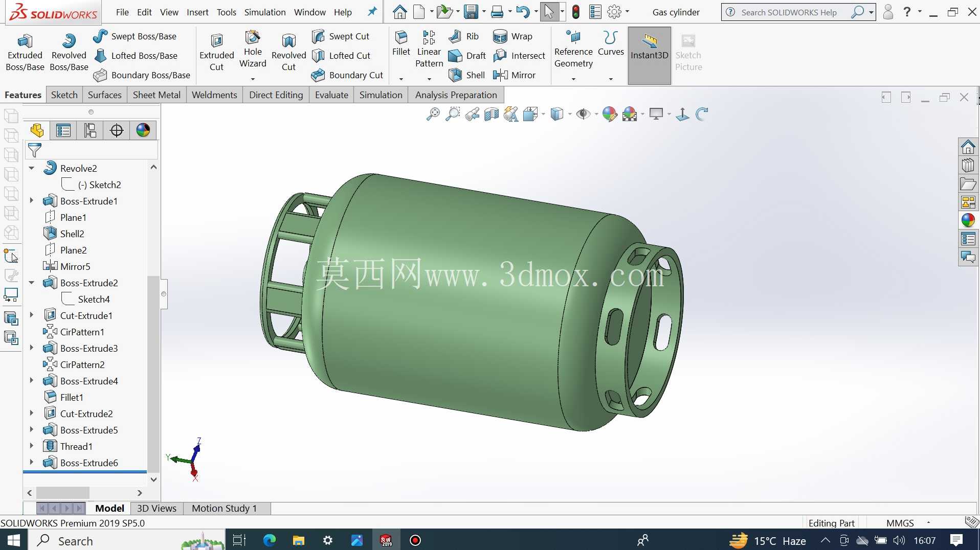Image resolution: width=980 pixels, height=550 pixels.
Task: Open the Insert menu
Action: pyautogui.click(x=197, y=12)
